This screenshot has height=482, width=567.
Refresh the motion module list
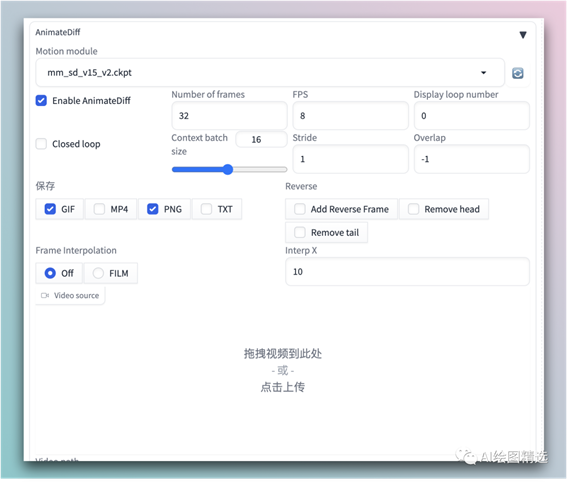[517, 73]
